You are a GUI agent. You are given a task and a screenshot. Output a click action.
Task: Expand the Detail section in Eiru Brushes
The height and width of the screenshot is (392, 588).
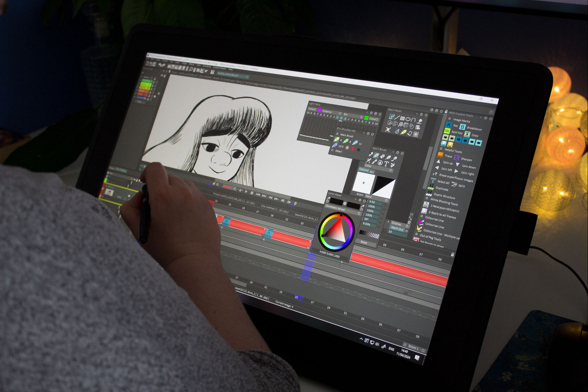(x=333, y=150)
